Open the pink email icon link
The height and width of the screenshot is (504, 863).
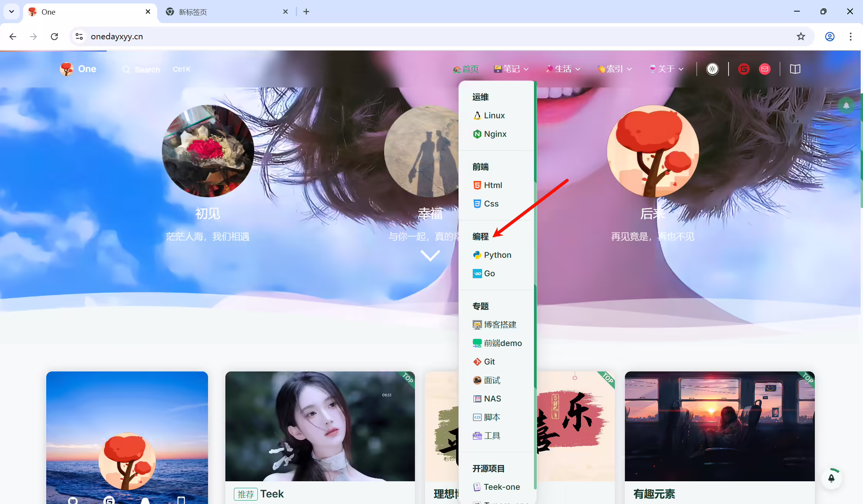click(x=765, y=69)
